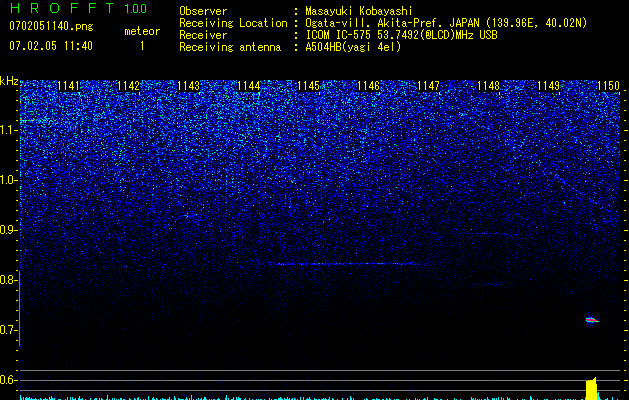Click the 1147 time marker

428,86
